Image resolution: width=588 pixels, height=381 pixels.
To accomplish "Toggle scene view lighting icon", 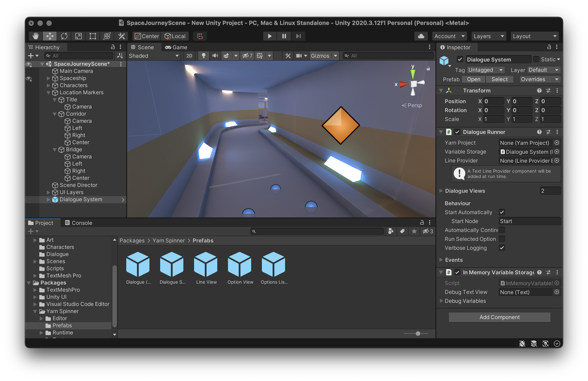I will (204, 56).
